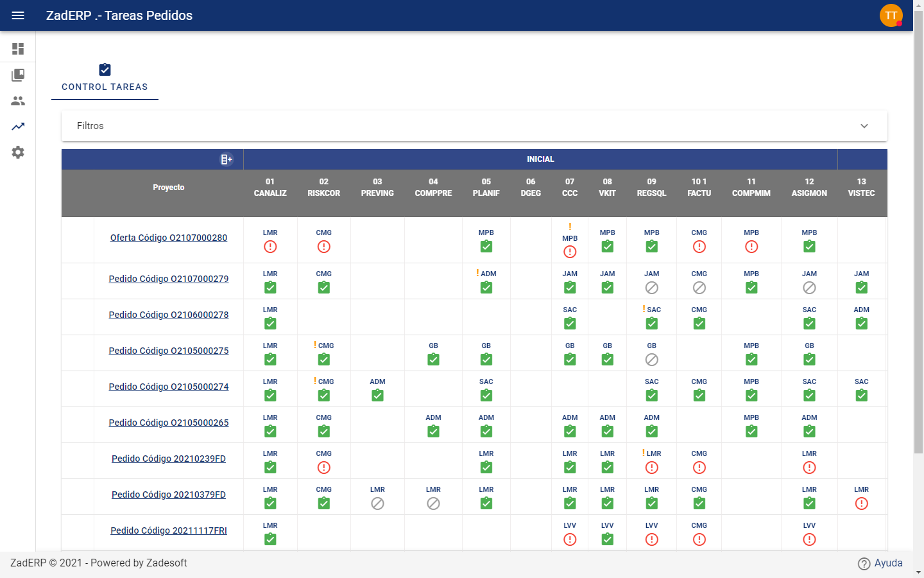Screen dimensions: 924x578
Task: Expand the Filtros panel chevron
Action: coord(864,126)
